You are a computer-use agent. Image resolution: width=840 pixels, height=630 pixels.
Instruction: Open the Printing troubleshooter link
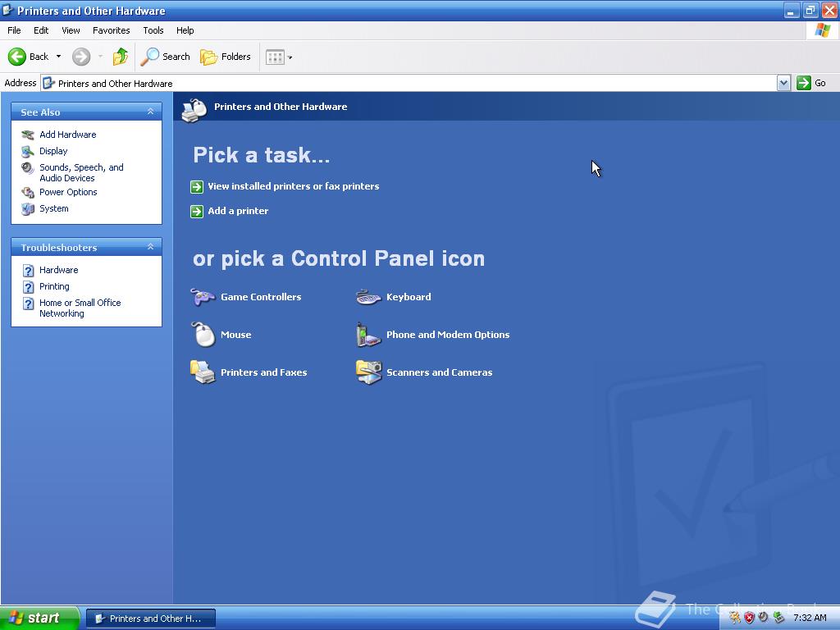pyautogui.click(x=54, y=286)
